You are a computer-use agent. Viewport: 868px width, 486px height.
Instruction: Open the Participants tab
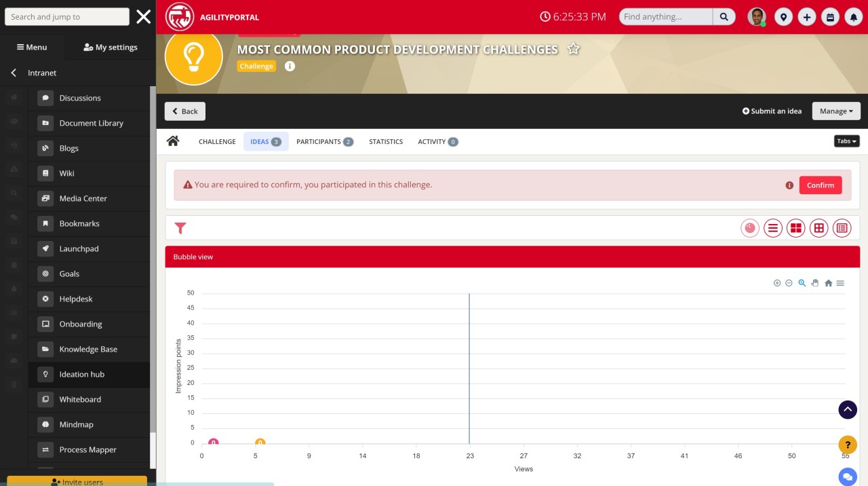pos(324,142)
